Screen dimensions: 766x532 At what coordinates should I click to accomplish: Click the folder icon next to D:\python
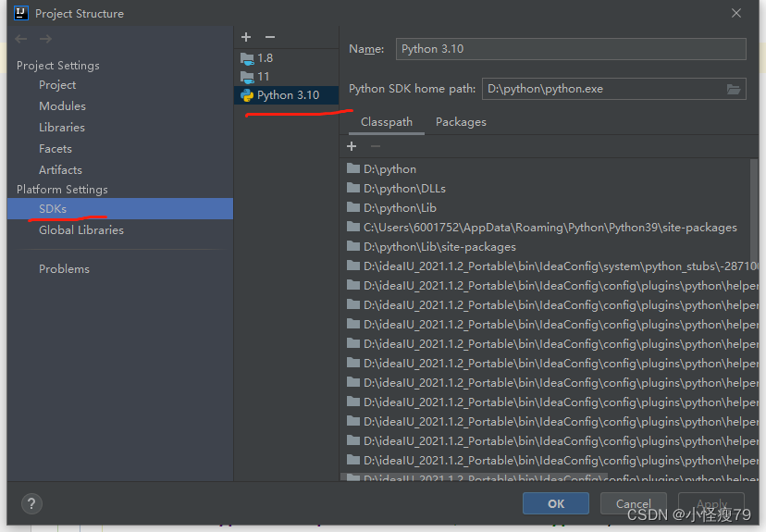click(x=352, y=168)
